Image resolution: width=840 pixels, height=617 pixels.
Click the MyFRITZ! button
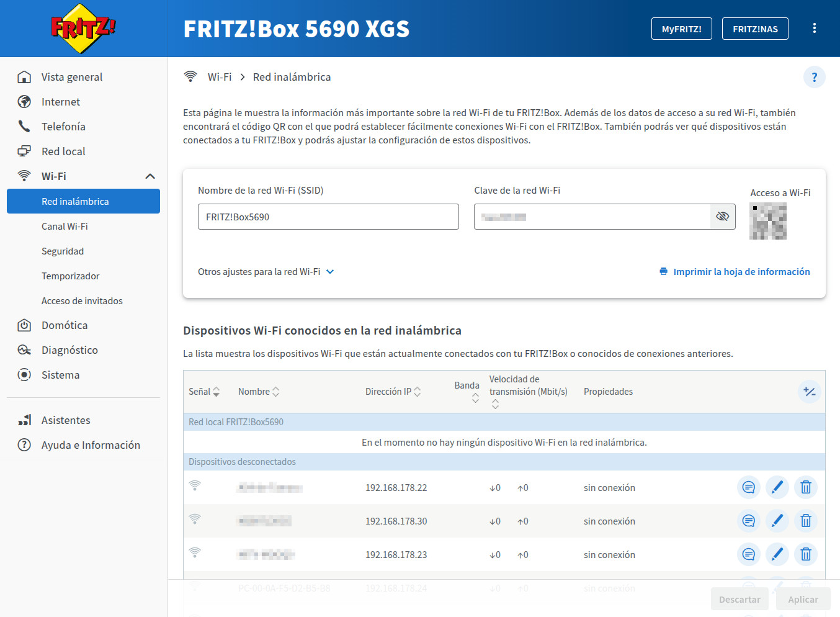(x=681, y=29)
